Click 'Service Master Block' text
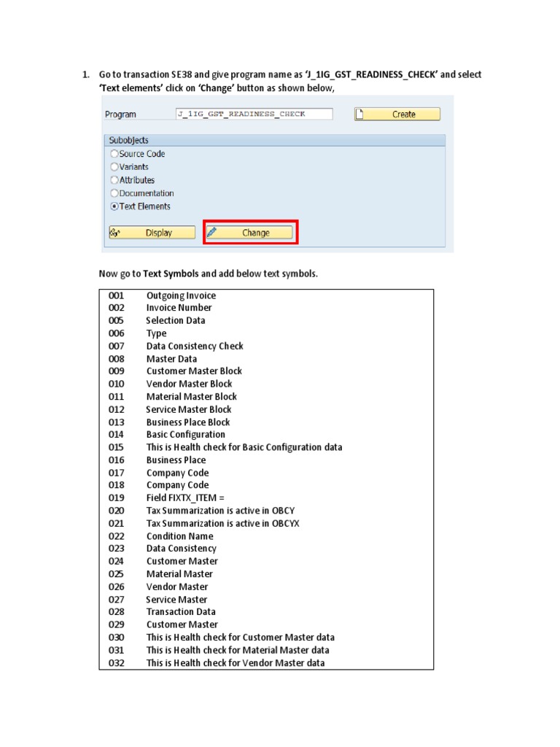 pos(189,410)
